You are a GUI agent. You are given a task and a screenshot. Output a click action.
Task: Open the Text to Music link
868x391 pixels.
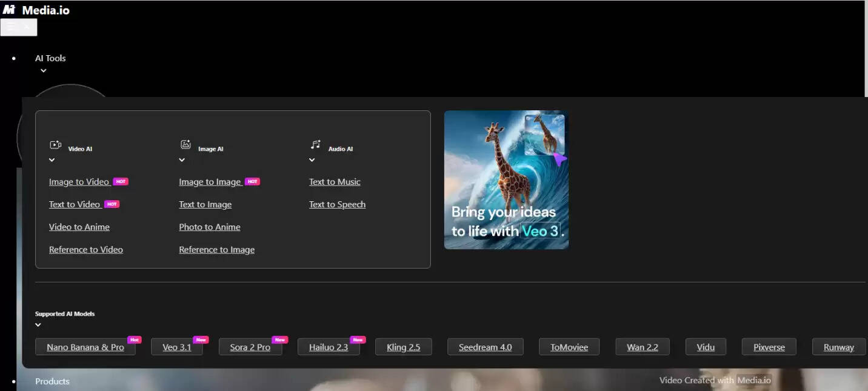pyautogui.click(x=335, y=182)
